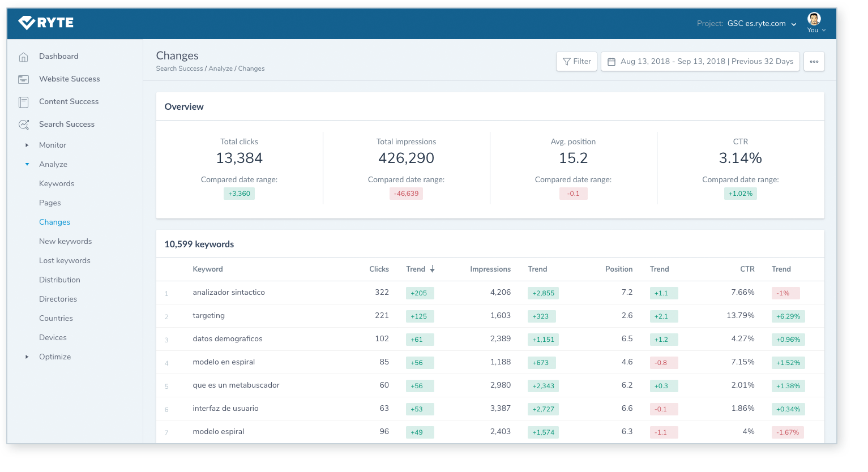Expand the Optimize section
The height and width of the screenshot is (472, 868).
click(27, 357)
